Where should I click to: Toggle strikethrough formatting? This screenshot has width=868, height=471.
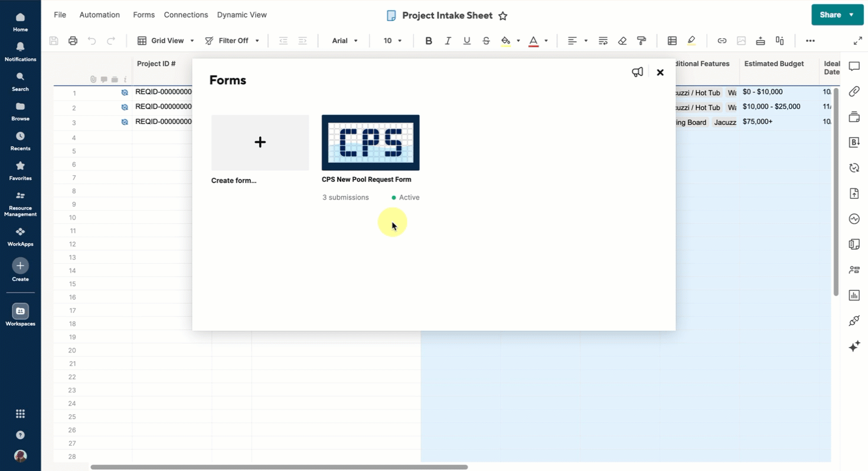[486, 41]
